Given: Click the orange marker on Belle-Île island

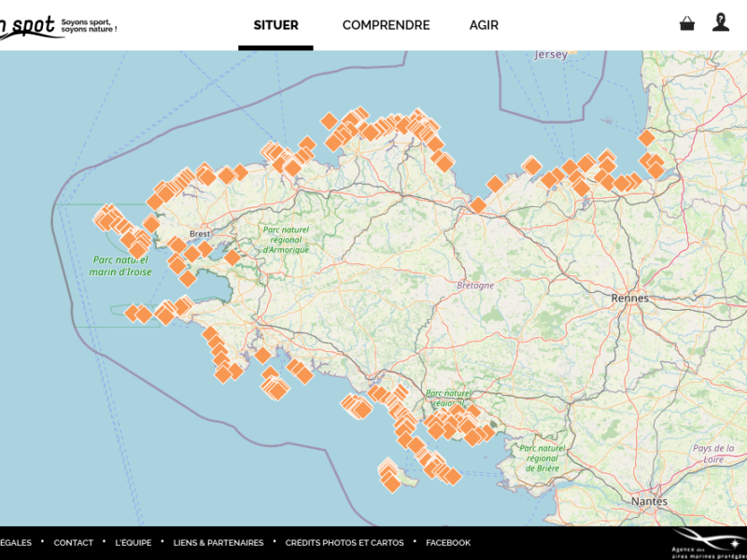Looking at the screenshot, I should point(391,482).
